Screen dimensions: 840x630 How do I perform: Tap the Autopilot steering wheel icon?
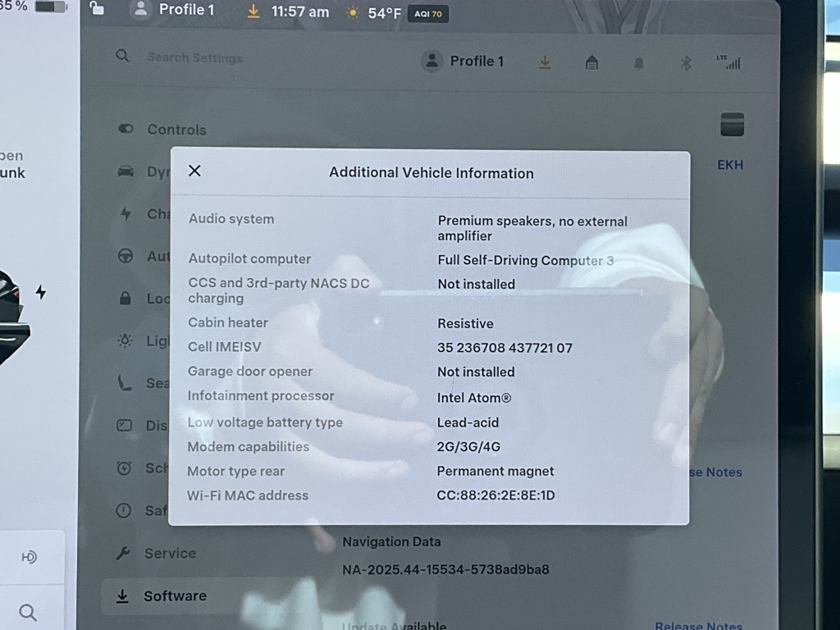(x=126, y=256)
